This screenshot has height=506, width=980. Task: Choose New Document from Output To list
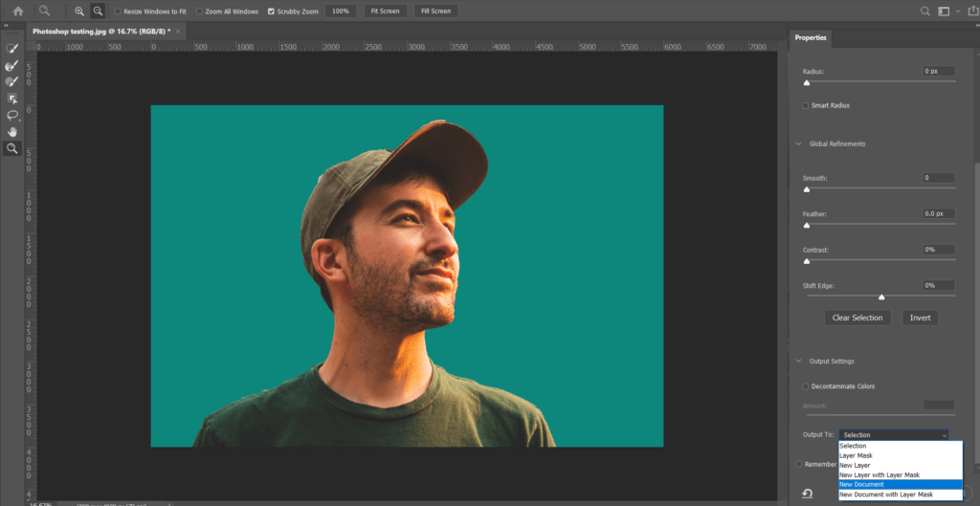coord(901,484)
